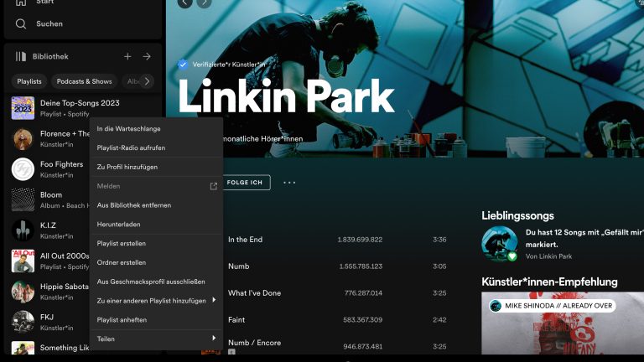Choose Ordner erstellen

tap(156, 262)
